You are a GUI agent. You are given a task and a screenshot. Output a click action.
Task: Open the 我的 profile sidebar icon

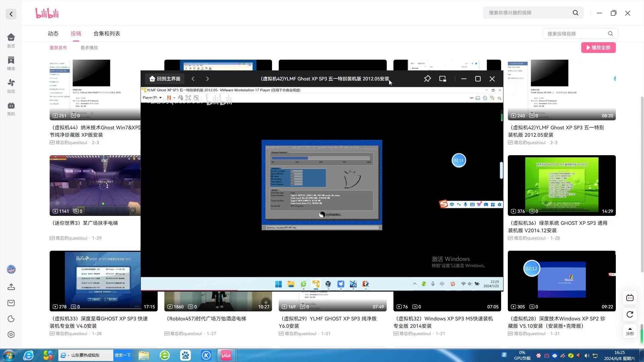[11, 109]
